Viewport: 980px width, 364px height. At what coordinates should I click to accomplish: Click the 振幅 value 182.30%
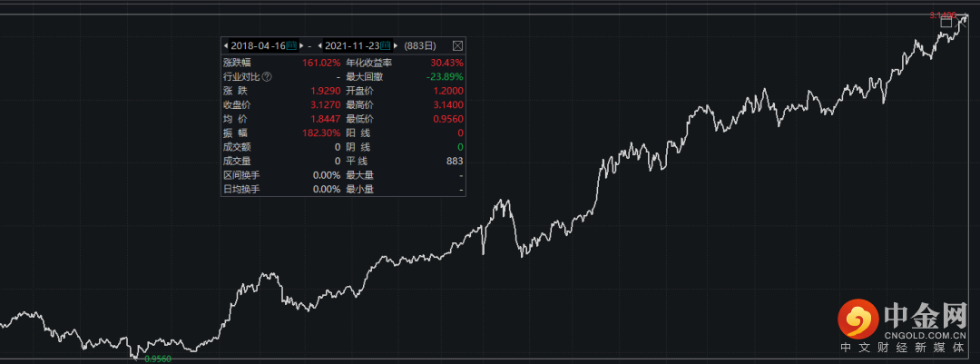pos(321,133)
